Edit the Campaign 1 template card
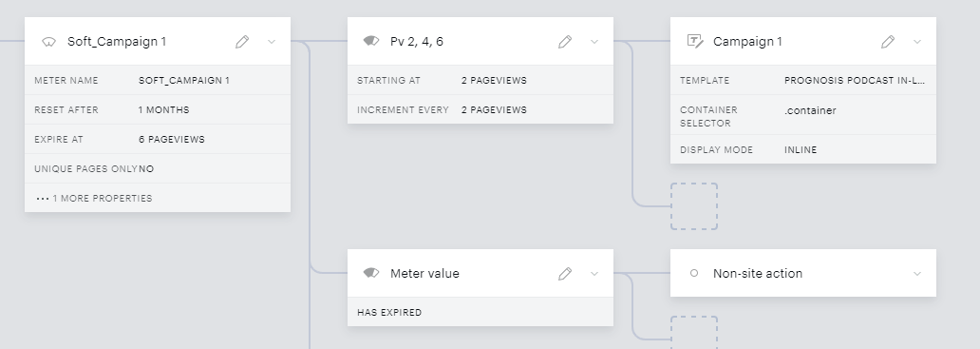The height and width of the screenshot is (349, 980). (888, 42)
